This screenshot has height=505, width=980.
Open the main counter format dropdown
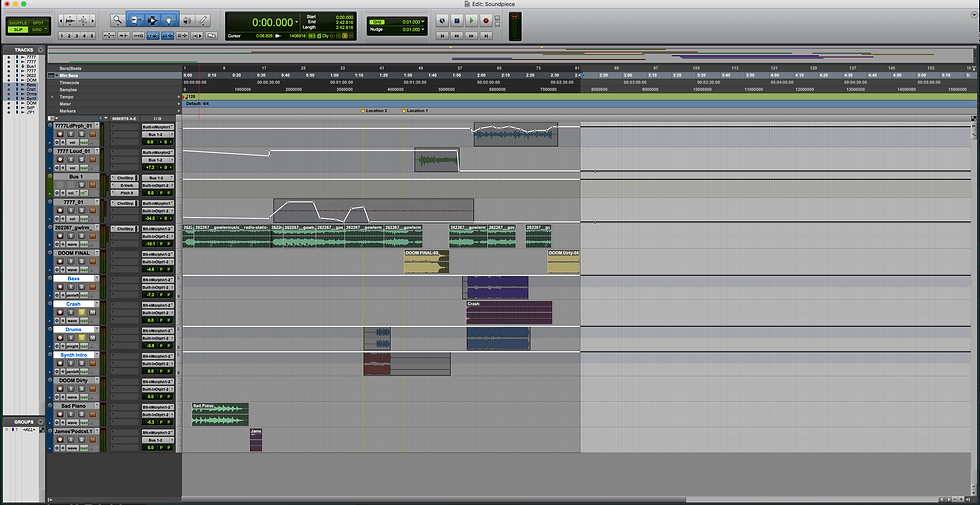tap(296, 22)
